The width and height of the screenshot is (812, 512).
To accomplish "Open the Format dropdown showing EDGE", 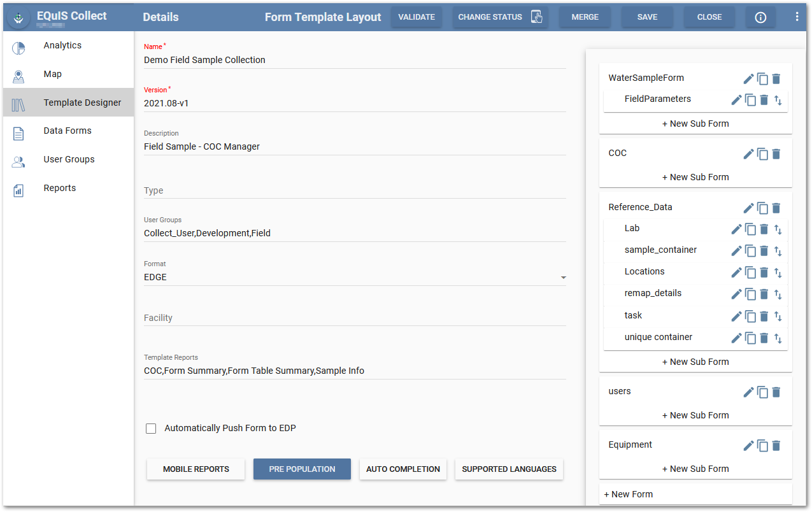I will [x=562, y=277].
